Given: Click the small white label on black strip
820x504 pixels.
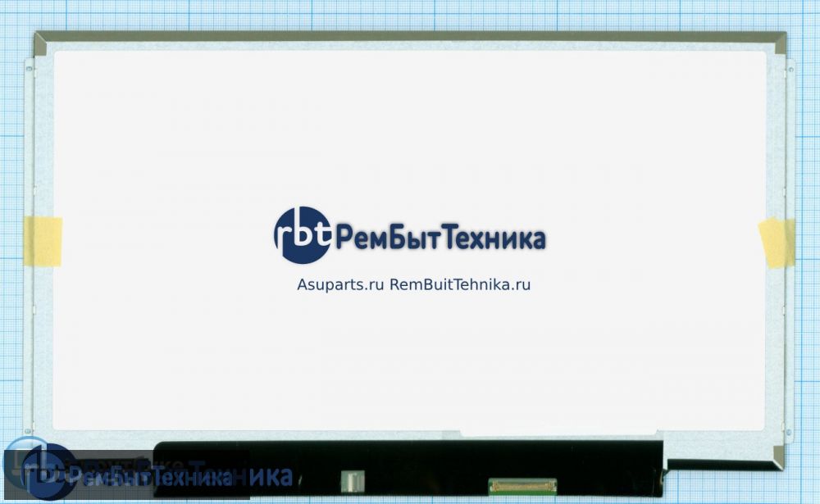Looking at the screenshot, I should [x=351, y=478].
